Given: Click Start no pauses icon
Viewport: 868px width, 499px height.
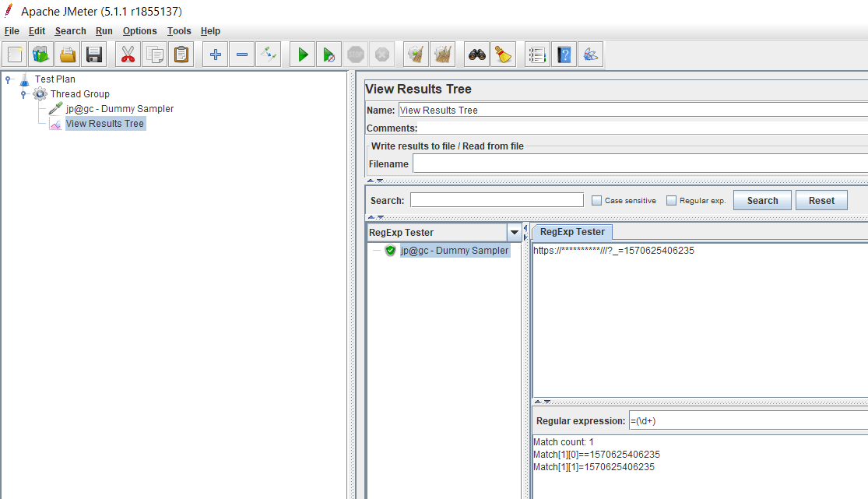Looking at the screenshot, I should click(x=329, y=54).
